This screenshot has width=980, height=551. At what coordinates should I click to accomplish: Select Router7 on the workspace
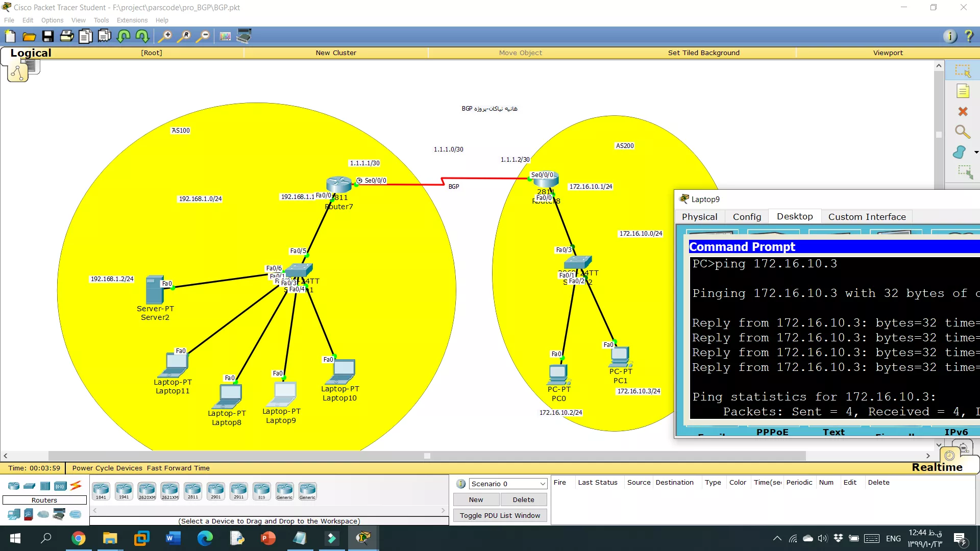point(339,185)
